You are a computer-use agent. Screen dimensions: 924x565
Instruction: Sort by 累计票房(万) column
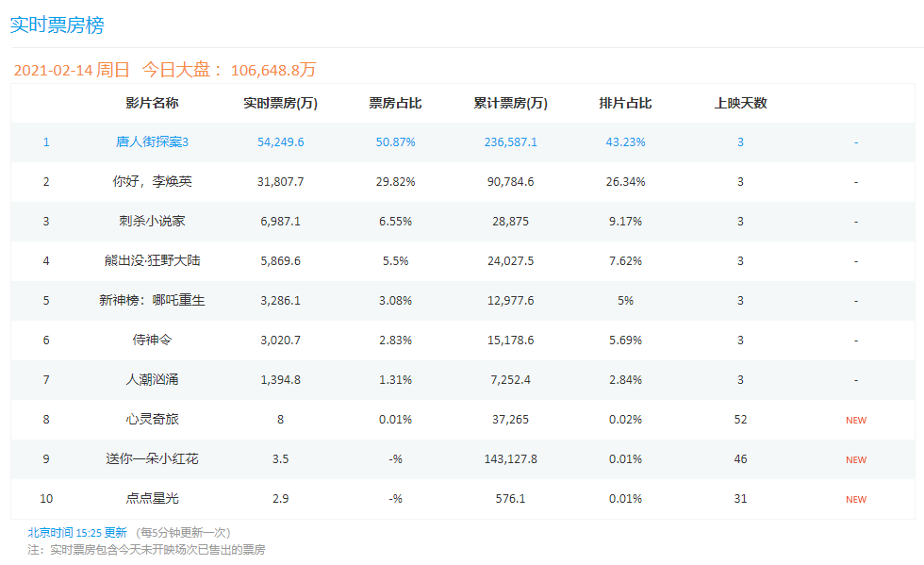507,104
